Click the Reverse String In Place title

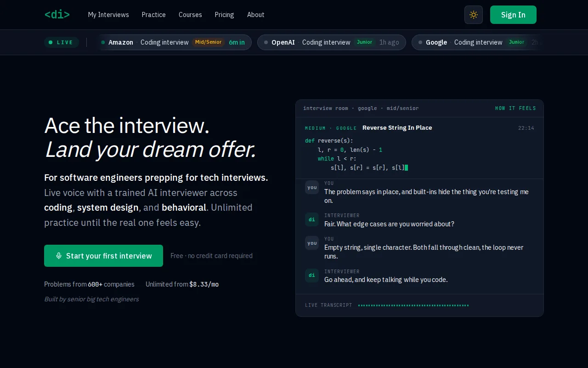397,128
